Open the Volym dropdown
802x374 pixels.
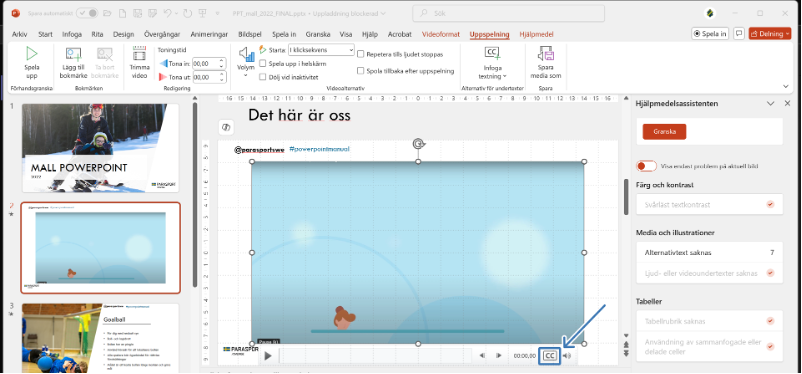tap(246, 61)
